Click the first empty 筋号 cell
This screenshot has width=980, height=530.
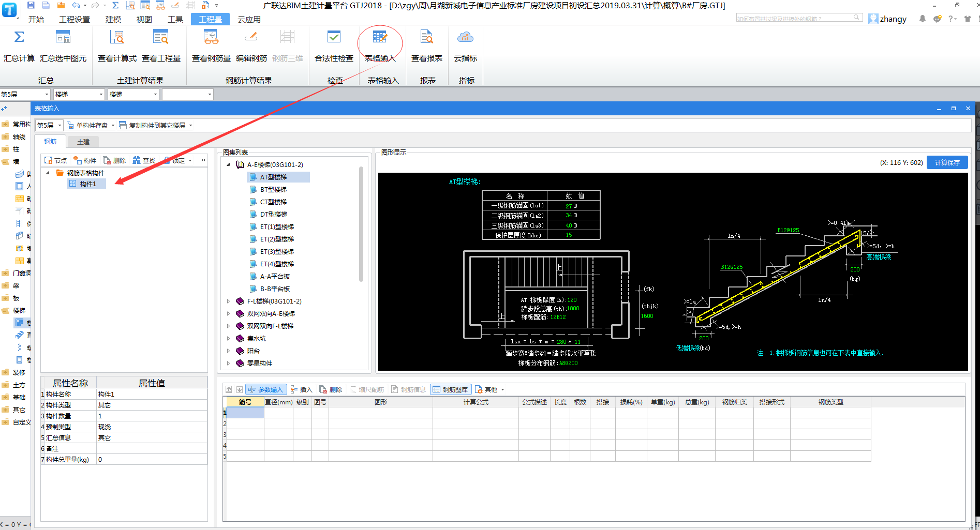(x=245, y=413)
